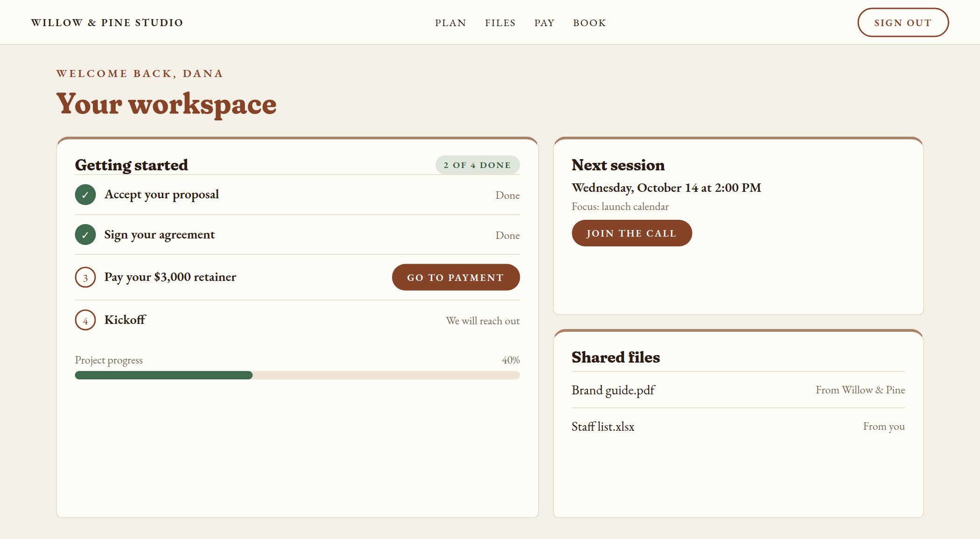This screenshot has height=539, width=980.
Task: Click the Kickoff step label
Action: tap(125, 320)
